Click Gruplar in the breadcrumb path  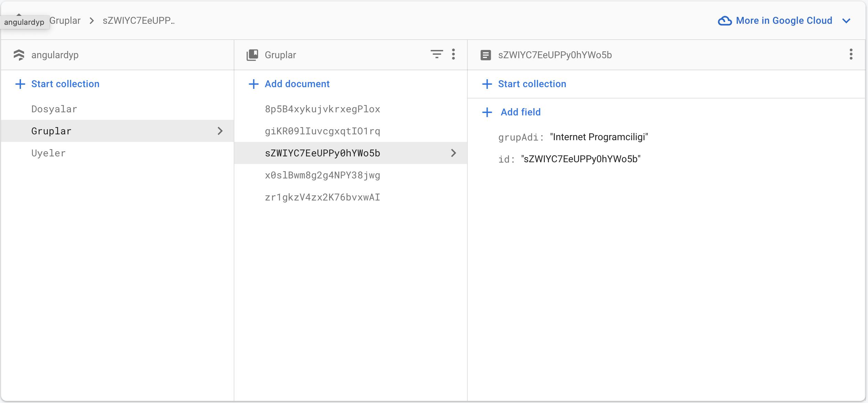point(65,21)
